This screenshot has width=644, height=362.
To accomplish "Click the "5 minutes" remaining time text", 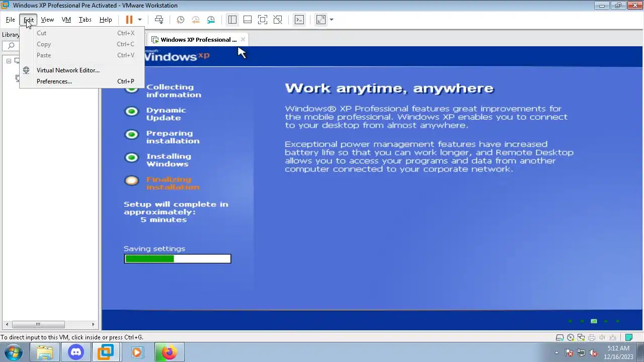I will point(164,220).
